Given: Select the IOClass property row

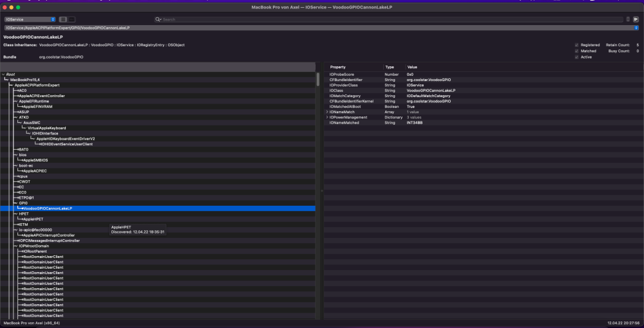Looking at the screenshot, I should click(484, 91).
